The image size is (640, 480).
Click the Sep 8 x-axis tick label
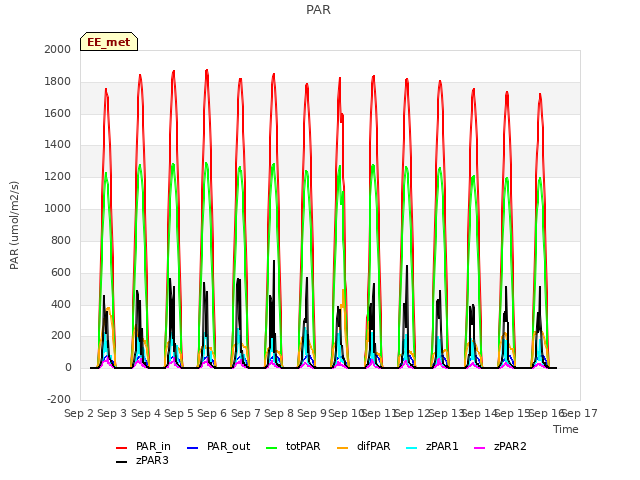tap(279, 413)
